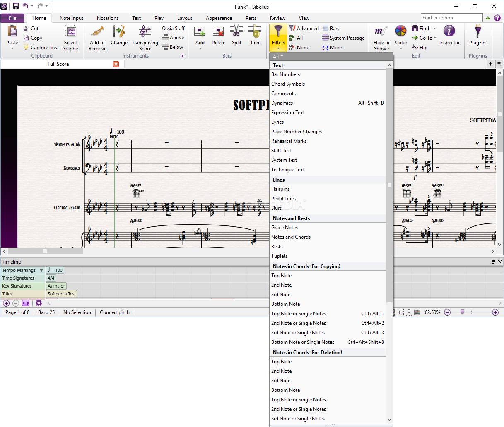Click the Filters funnel button
This screenshot has width=504, height=427.
278,37
